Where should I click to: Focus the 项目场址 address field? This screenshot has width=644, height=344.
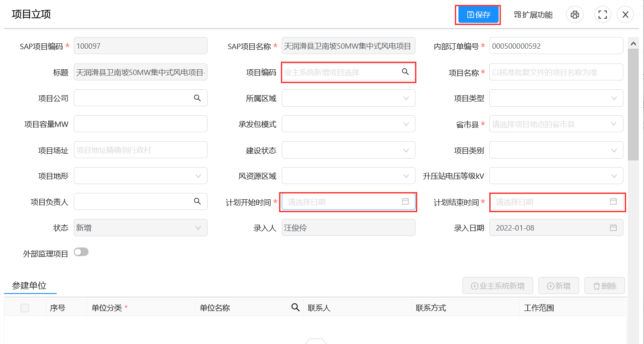(x=140, y=150)
